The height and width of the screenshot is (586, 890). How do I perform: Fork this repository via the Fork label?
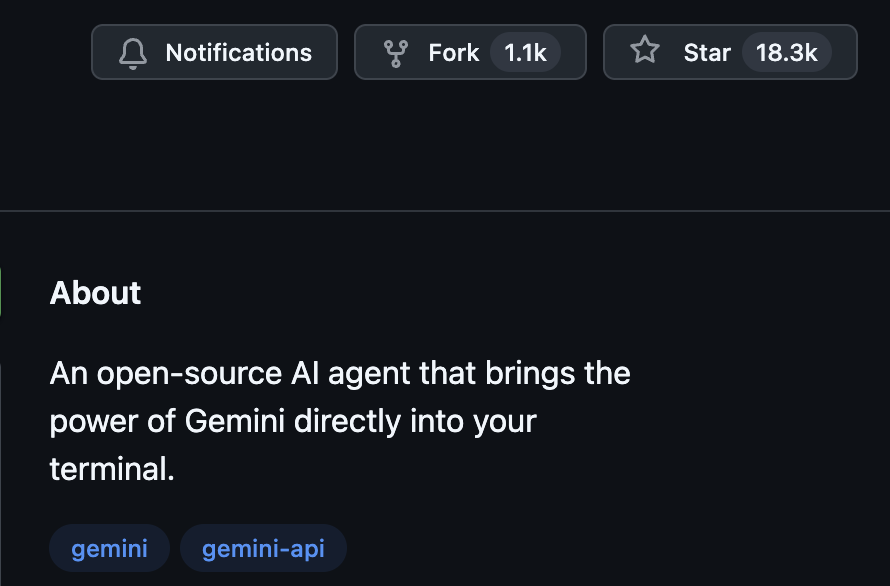pos(454,53)
